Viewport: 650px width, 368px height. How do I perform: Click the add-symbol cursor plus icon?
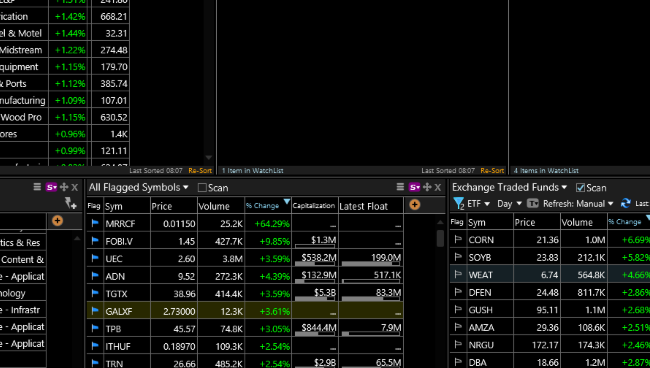click(70, 203)
